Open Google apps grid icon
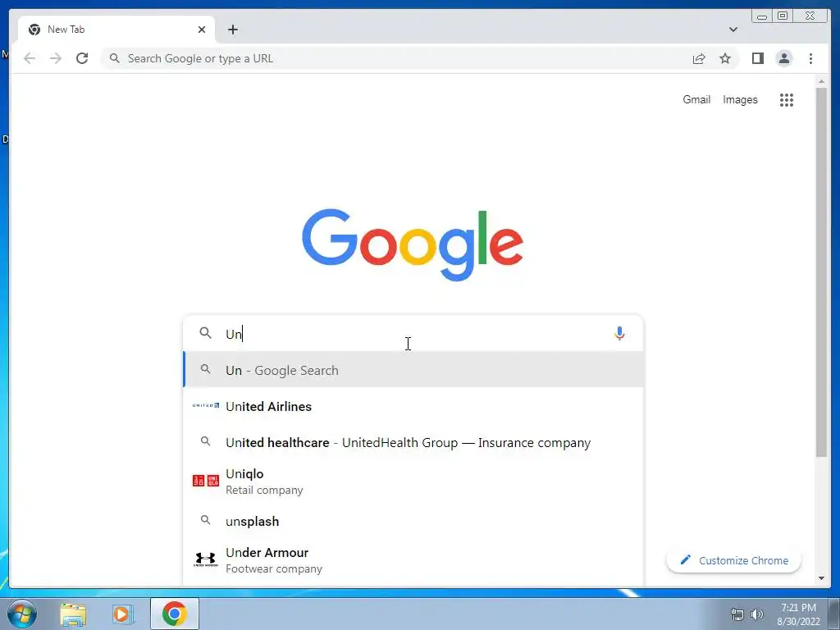This screenshot has width=840, height=630. pyautogui.click(x=787, y=99)
